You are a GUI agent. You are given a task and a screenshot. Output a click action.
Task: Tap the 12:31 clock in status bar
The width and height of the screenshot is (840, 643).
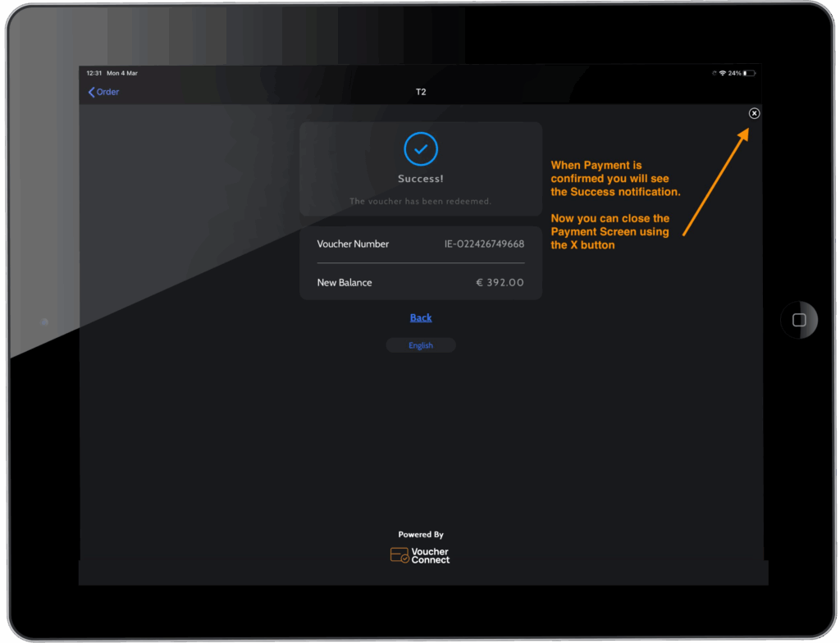pos(94,73)
